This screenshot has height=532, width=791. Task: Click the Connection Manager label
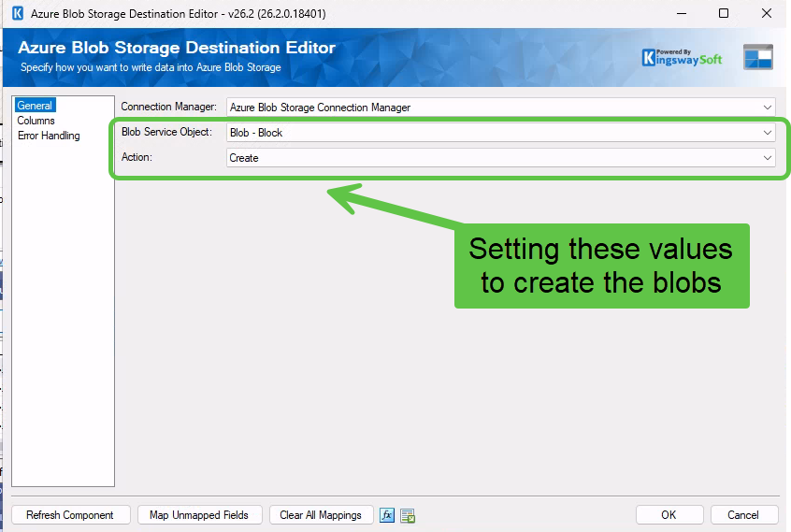click(x=169, y=107)
